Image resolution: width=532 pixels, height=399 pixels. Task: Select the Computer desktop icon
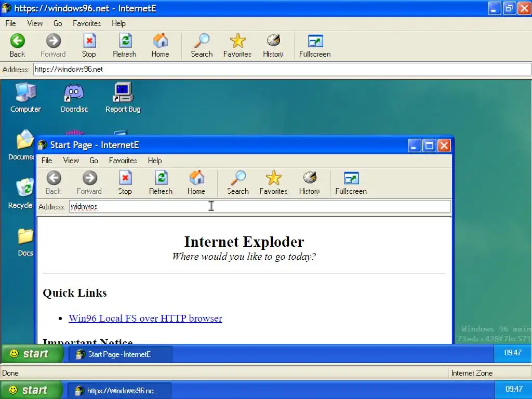coord(25,98)
